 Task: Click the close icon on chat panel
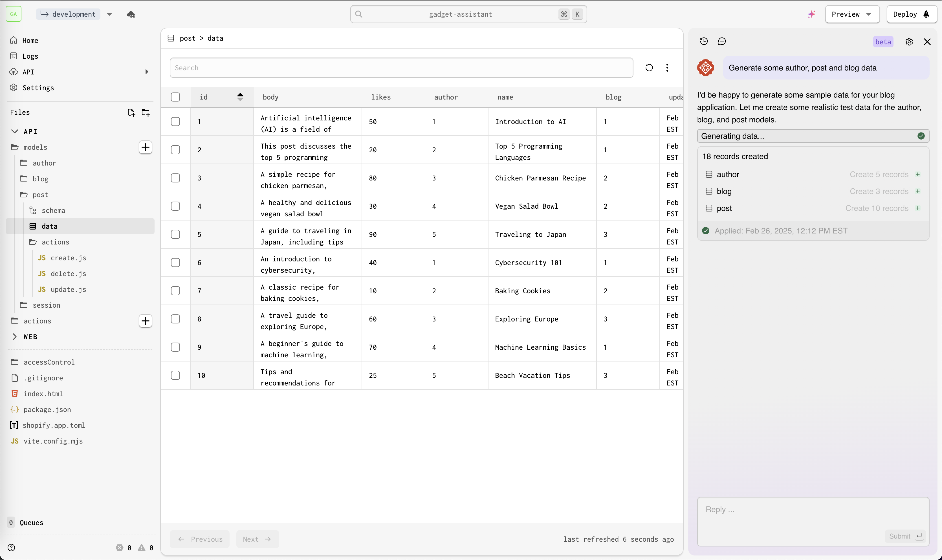pos(927,41)
